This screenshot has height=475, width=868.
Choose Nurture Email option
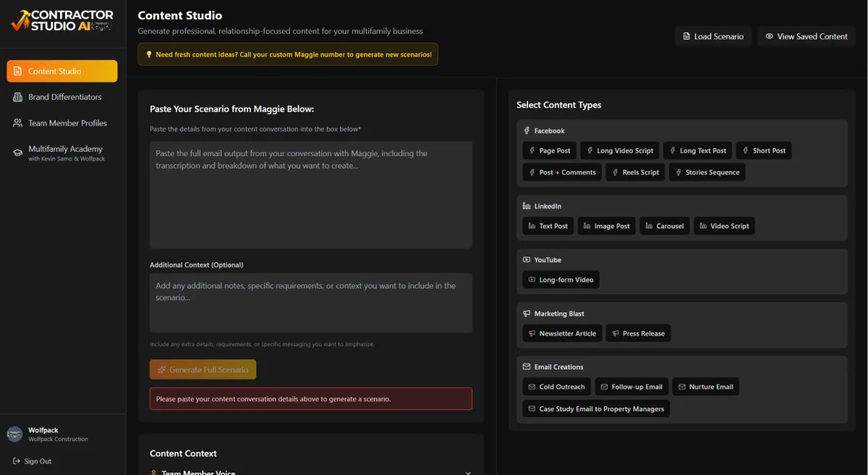pyautogui.click(x=705, y=387)
